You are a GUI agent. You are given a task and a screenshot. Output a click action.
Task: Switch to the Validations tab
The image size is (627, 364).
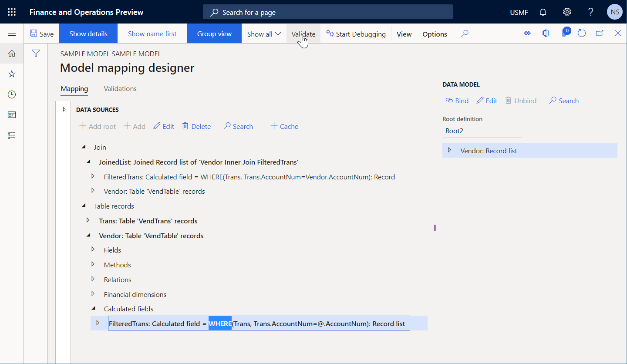(x=120, y=88)
